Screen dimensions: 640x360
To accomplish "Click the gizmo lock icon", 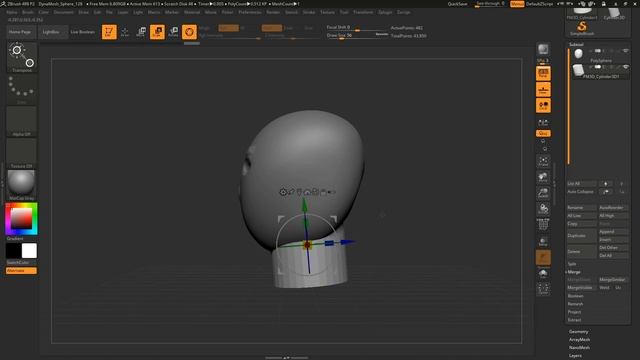I will (323, 192).
